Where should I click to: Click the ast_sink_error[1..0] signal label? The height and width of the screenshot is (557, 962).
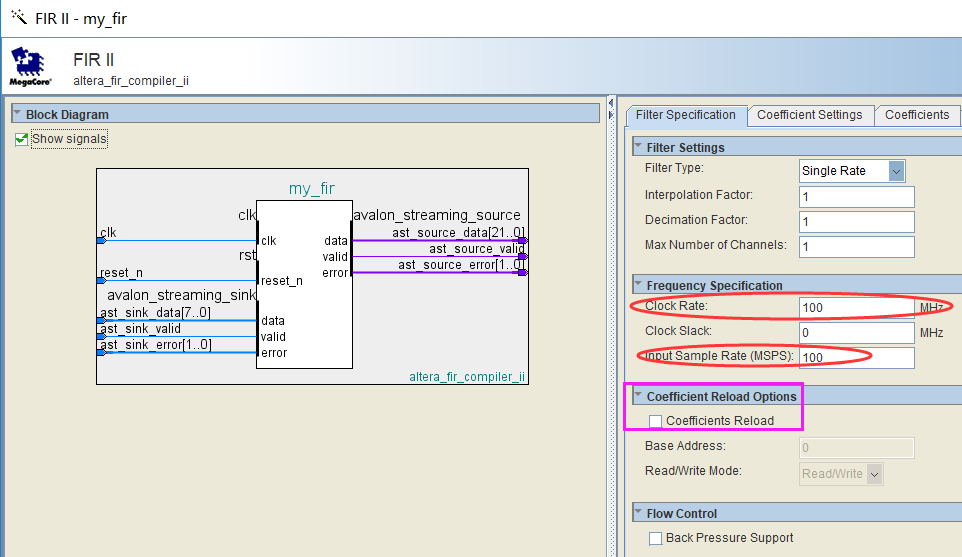coord(156,345)
